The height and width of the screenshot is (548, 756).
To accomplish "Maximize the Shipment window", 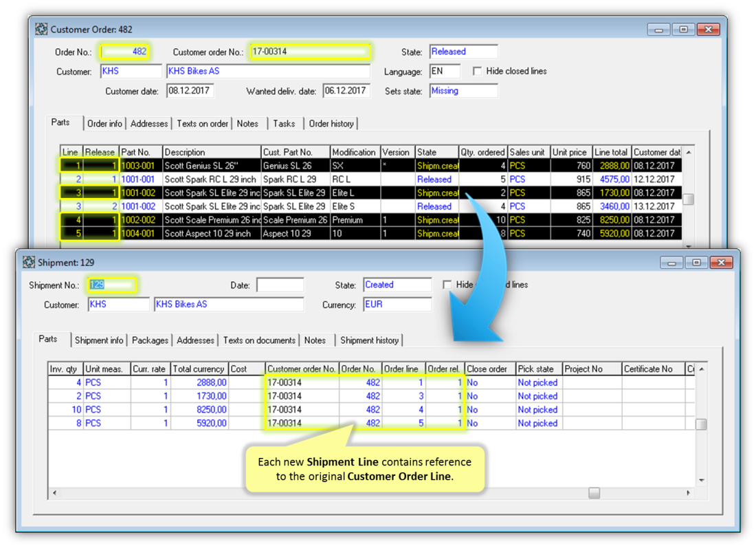I will pyautogui.click(x=696, y=263).
